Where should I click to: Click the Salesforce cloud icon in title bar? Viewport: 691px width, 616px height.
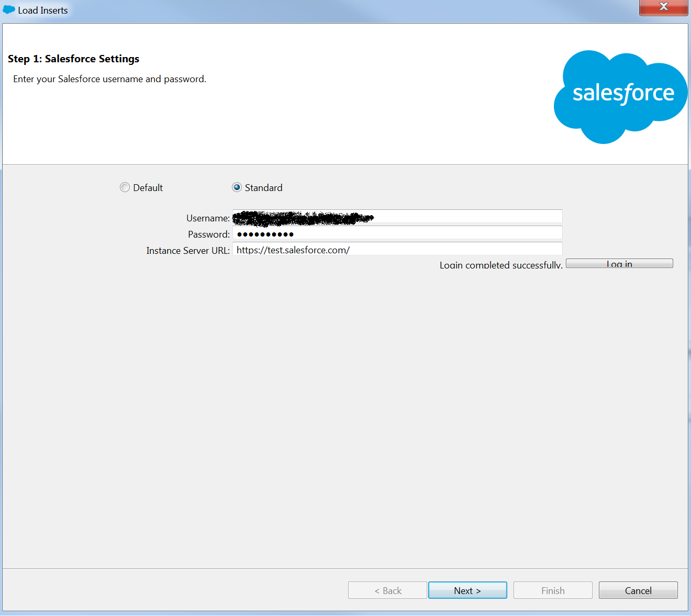pos(9,10)
